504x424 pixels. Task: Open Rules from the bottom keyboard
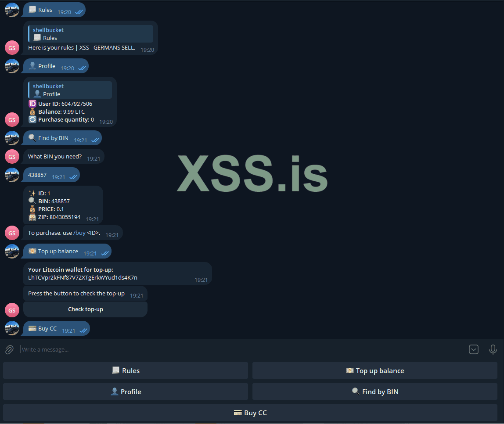[126, 370]
